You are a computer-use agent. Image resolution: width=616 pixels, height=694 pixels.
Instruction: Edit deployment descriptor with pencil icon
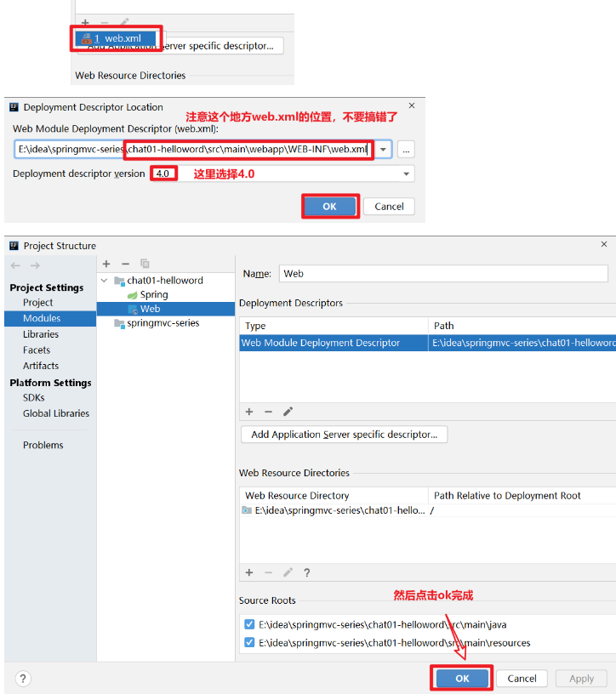point(288,412)
